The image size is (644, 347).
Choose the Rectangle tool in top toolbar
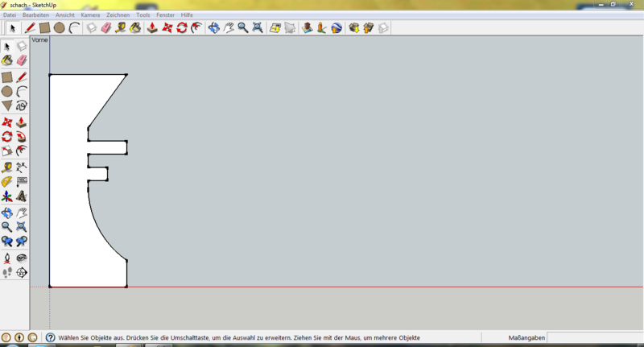(x=45, y=27)
